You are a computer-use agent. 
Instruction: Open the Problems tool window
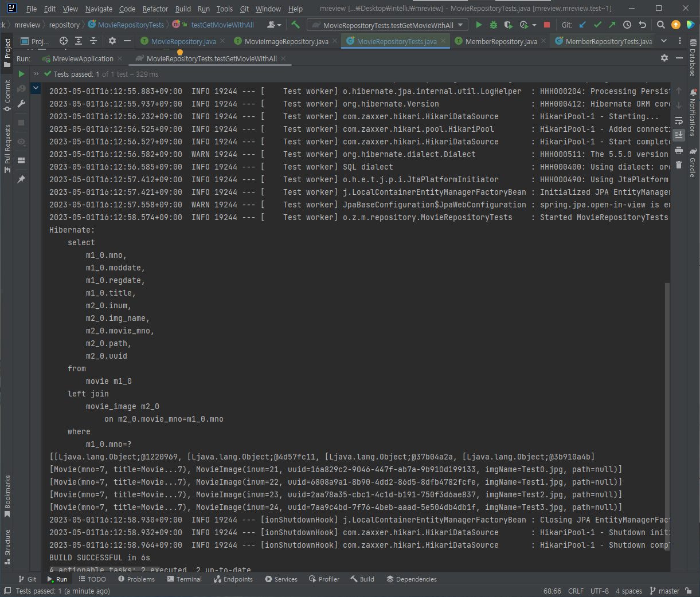pyautogui.click(x=136, y=579)
